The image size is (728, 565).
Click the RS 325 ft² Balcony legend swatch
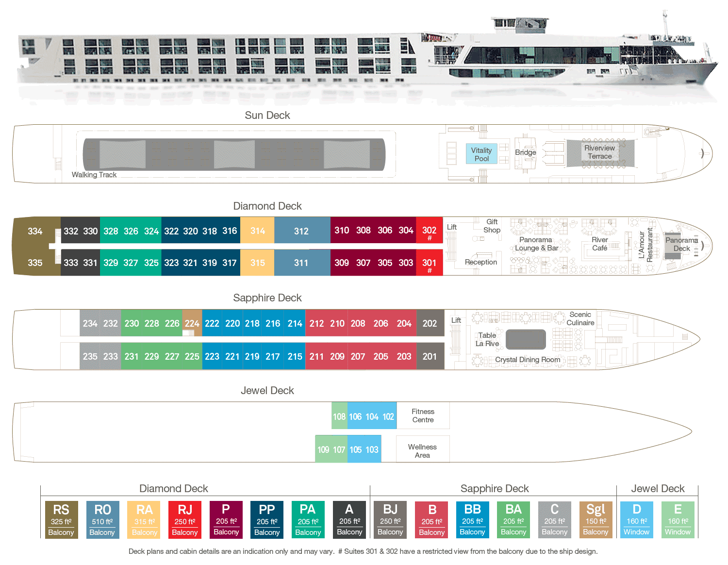point(61,520)
